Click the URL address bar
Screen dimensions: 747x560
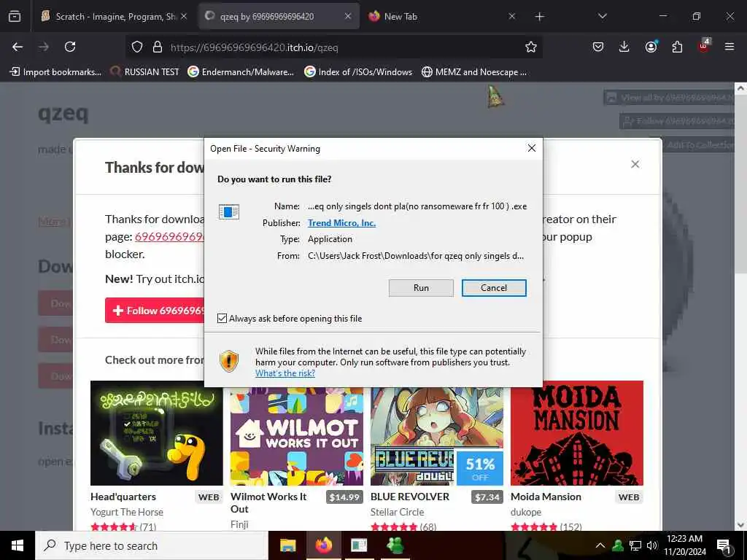333,47
